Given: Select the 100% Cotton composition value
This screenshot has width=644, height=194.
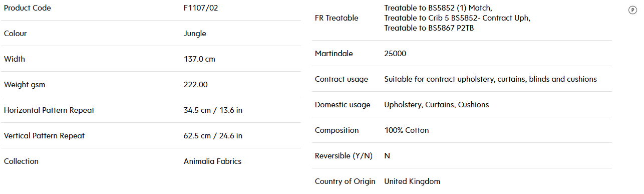Looking at the screenshot, I should coord(407,130).
